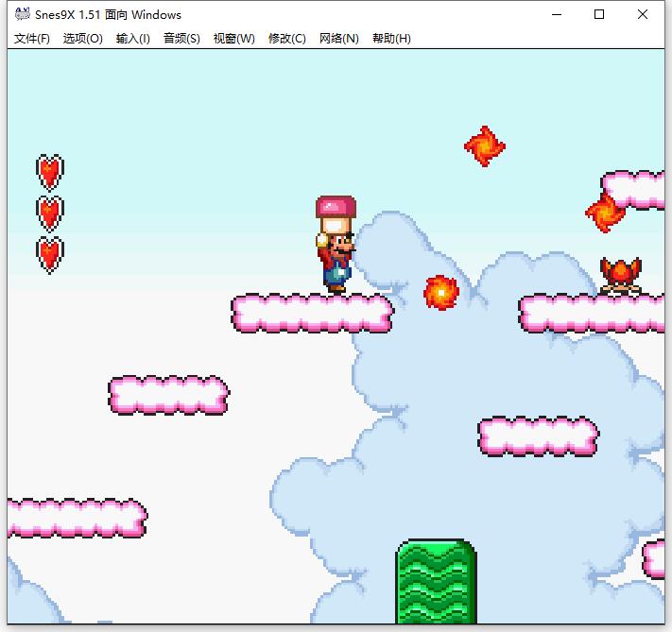Image resolution: width=672 pixels, height=632 pixels.
Task: Open the 文件(F) menu
Action: point(32,39)
